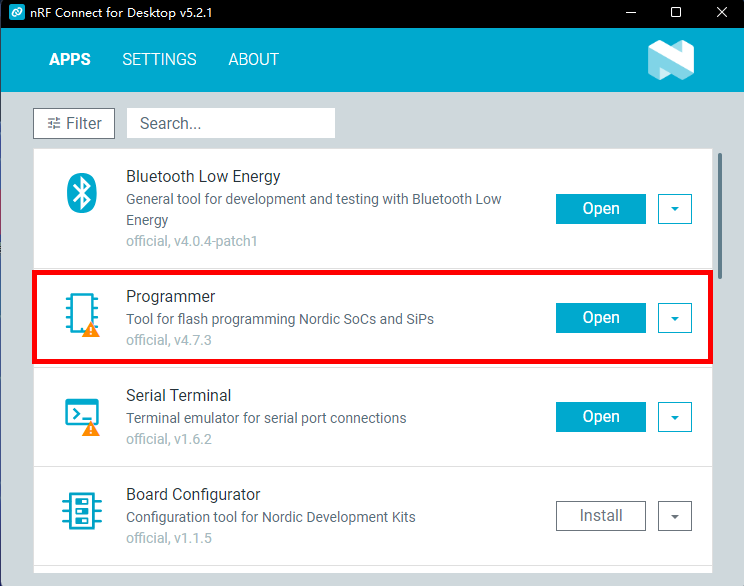This screenshot has width=744, height=586.
Task: Maximize the nRF Connect window
Action: (x=676, y=12)
